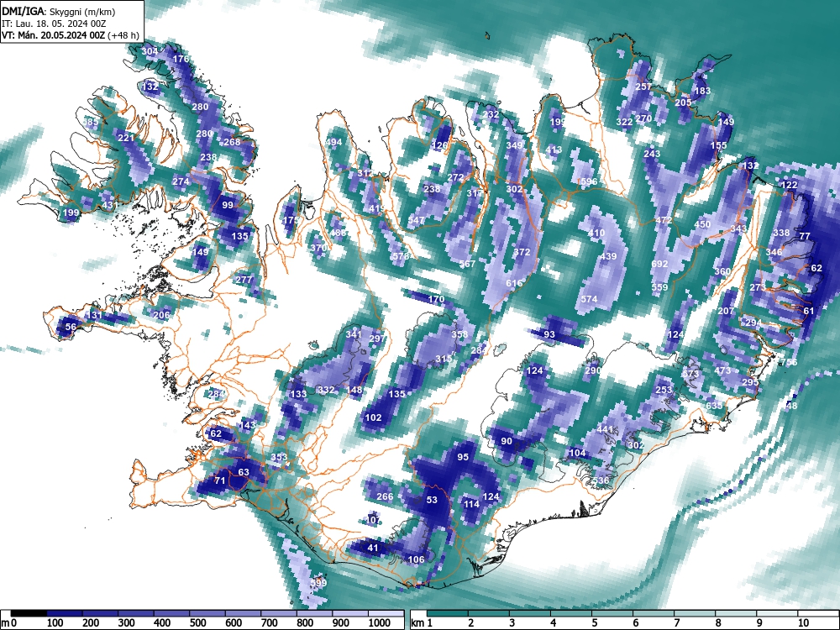Click the visibility value 322 on the map
This screenshot has width=840, height=630.
tap(624, 122)
